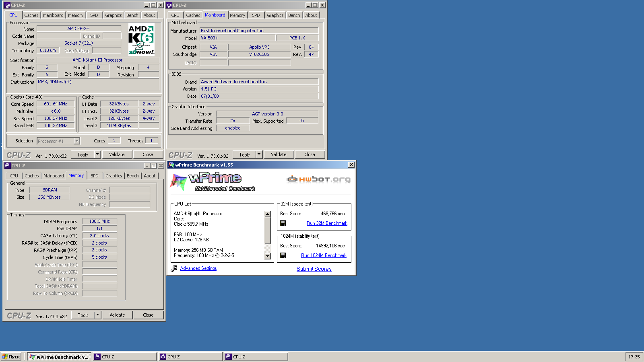Screen dimensions: 644x362
Task: Select the Memory tab in the Mainboard window
Action: coord(237,15)
